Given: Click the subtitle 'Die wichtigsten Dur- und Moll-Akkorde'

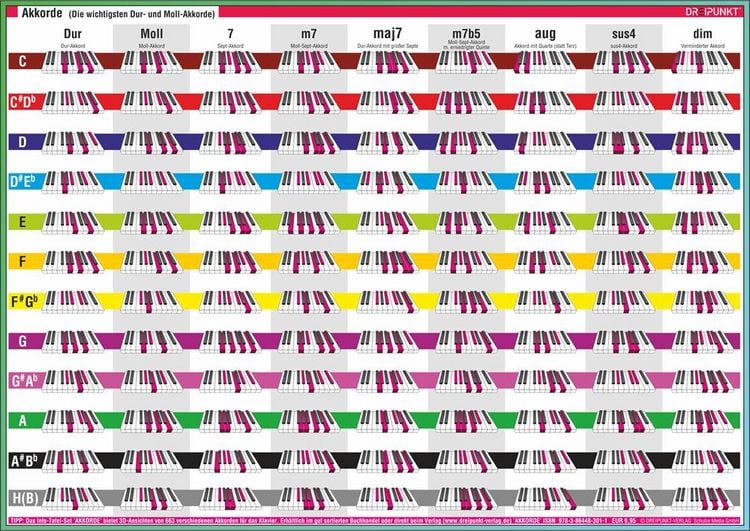Looking at the screenshot, I should pyautogui.click(x=142, y=14).
